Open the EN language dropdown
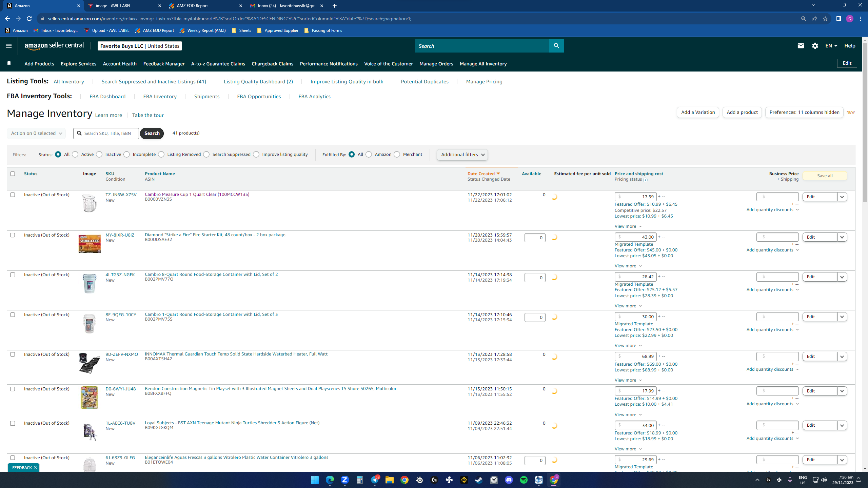The width and height of the screenshot is (868, 488). point(831,46)
